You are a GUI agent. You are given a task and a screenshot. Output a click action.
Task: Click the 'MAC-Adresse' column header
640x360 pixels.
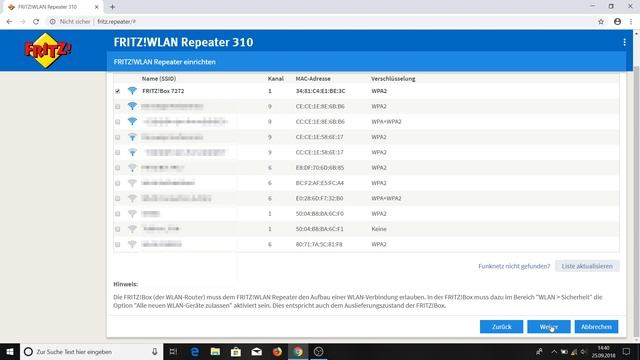coord(313,78)
